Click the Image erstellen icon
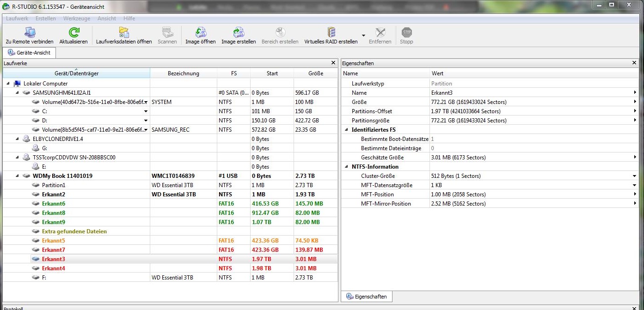The width and height of the screenshot is (644, 310). 239,33
